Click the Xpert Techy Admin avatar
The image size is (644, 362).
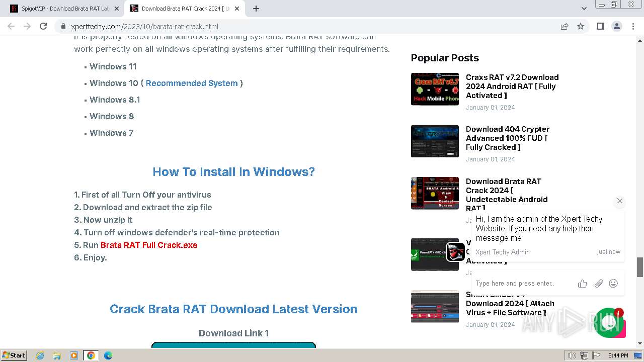pos(455,252)
